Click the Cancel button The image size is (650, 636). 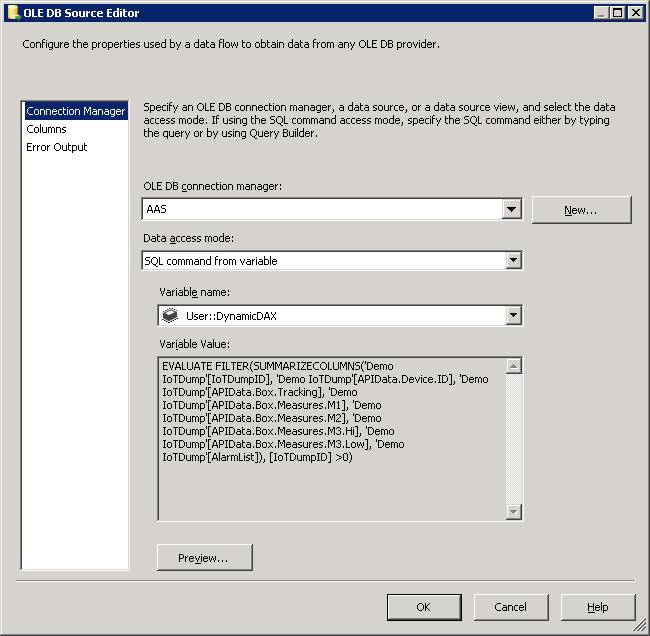coord(511,607)
